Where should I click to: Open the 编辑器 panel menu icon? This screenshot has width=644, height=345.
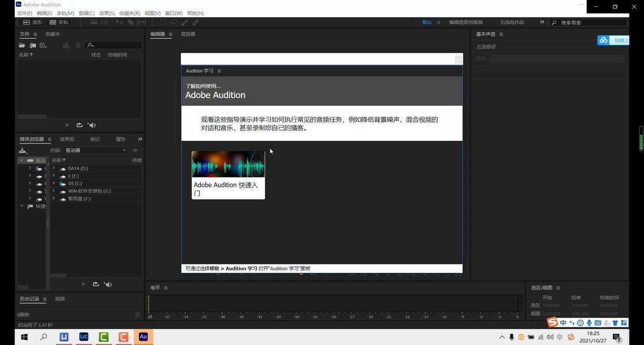tap(170, 34)
